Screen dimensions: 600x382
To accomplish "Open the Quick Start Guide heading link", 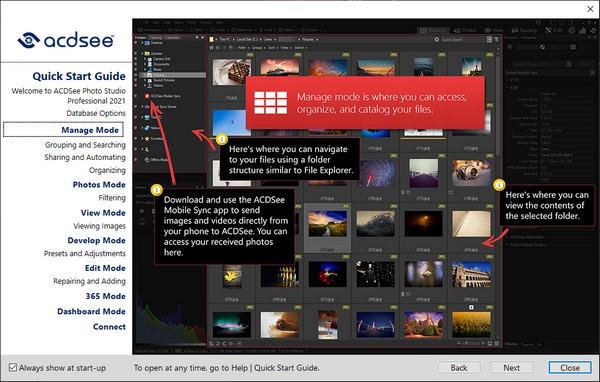I will 79,76.
